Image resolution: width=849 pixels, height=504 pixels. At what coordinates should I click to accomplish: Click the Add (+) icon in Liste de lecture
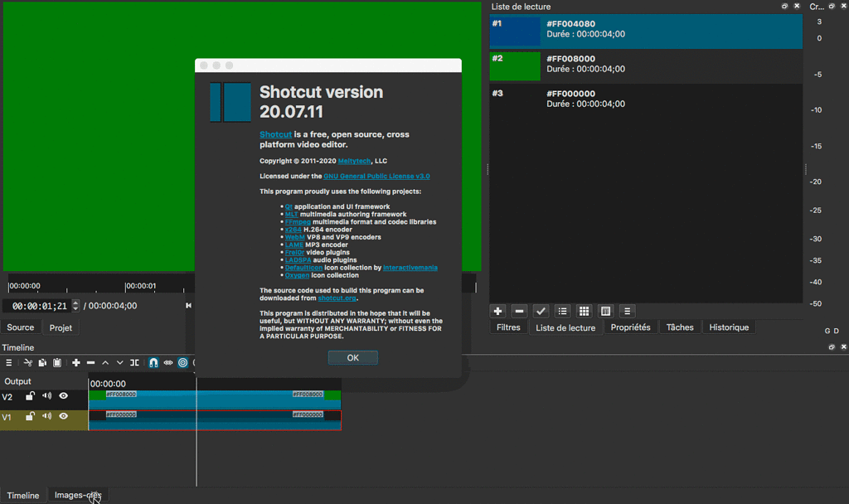point(497,311)
